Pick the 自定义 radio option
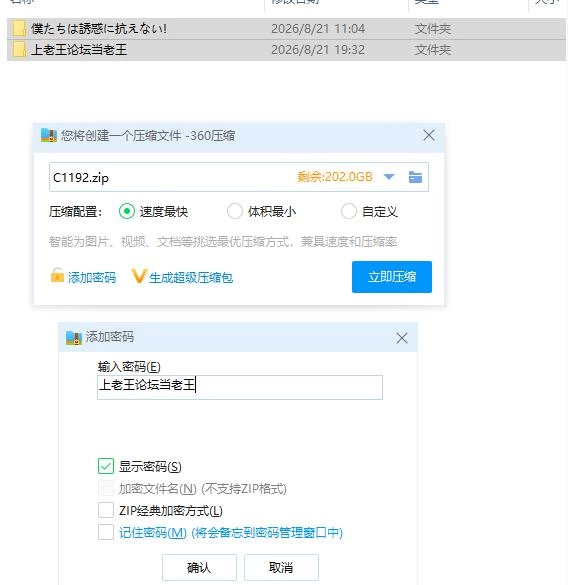Screen dimensions: 584x585 349,211
